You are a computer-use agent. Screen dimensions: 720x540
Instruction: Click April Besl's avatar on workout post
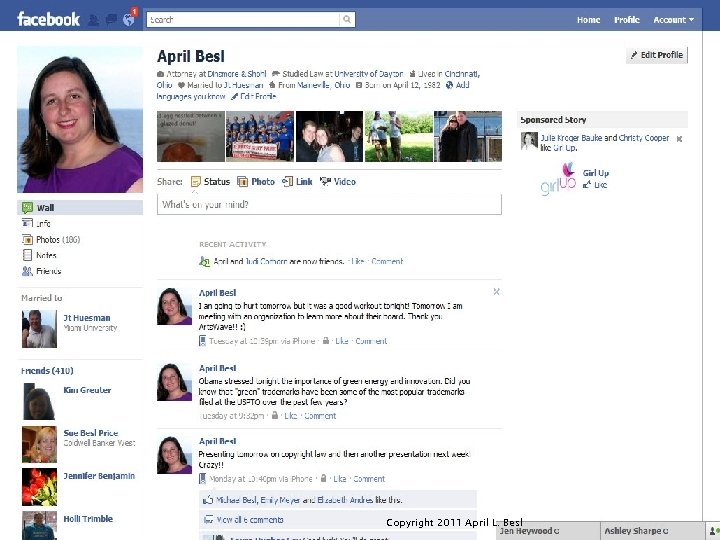point(174,306)
